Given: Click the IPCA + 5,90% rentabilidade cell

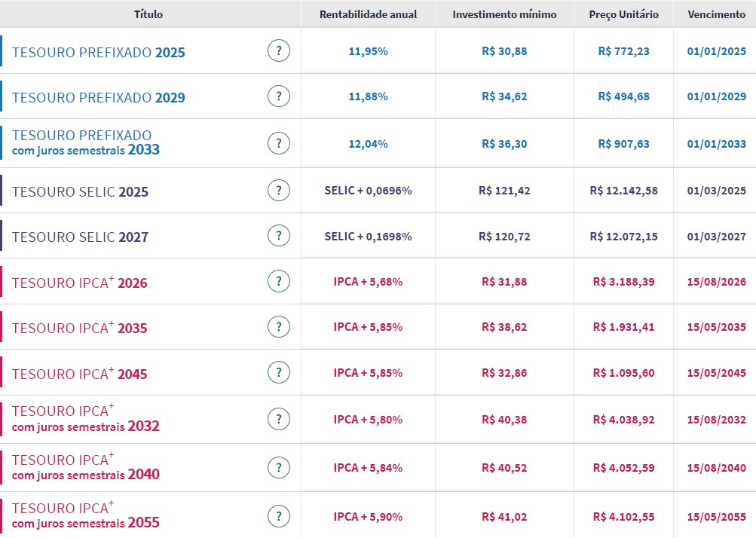Looking at the screenshot, I should [368, 517].
